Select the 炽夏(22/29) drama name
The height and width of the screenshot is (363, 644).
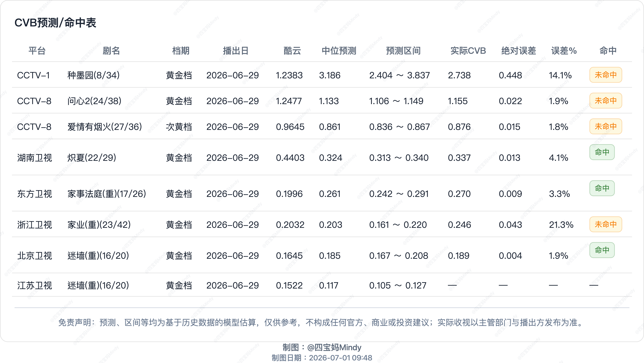coord(92,158)
